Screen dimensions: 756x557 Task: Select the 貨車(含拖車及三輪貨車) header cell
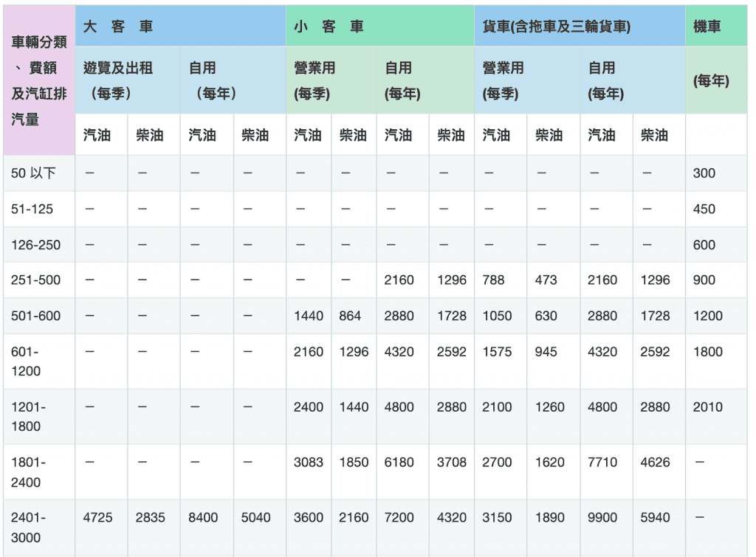coord(556,27)
